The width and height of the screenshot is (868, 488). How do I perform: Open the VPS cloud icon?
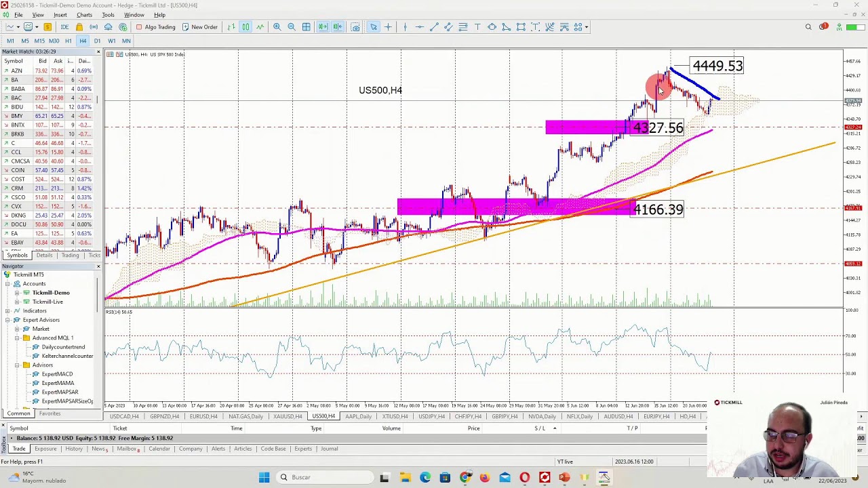click(108, 27)
